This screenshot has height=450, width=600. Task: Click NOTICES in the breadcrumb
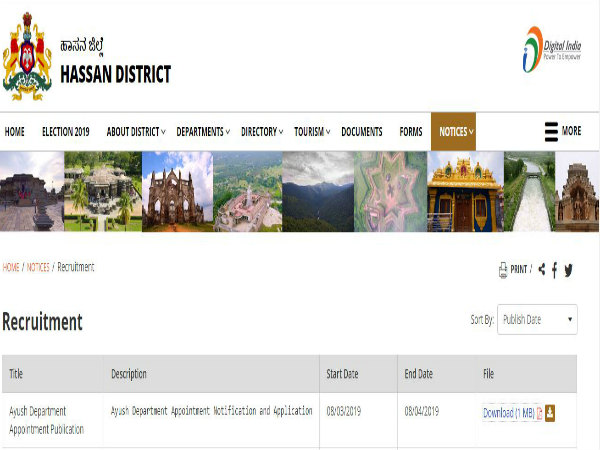coord(37,267)
